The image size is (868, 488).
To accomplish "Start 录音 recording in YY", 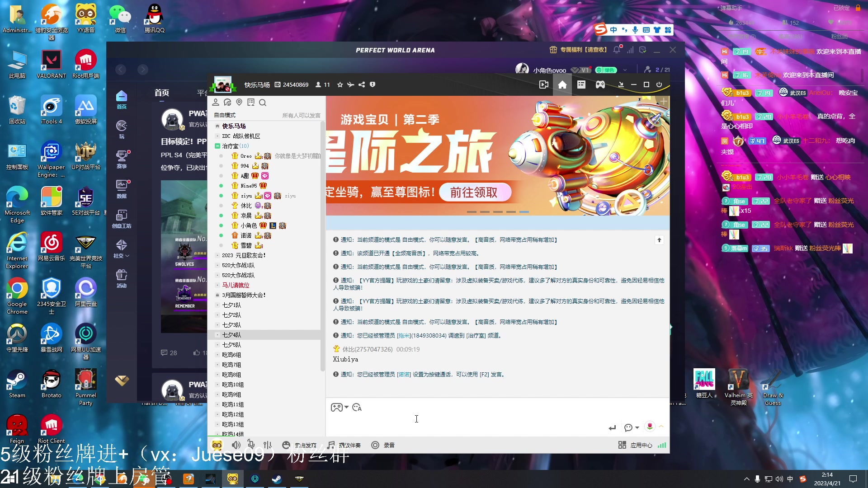I will pos(383,445).
